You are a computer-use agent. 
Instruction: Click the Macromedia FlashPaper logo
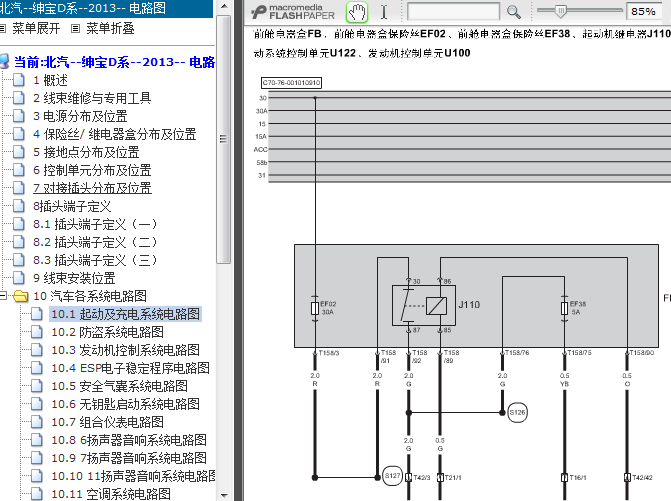(x=294, y=12)
